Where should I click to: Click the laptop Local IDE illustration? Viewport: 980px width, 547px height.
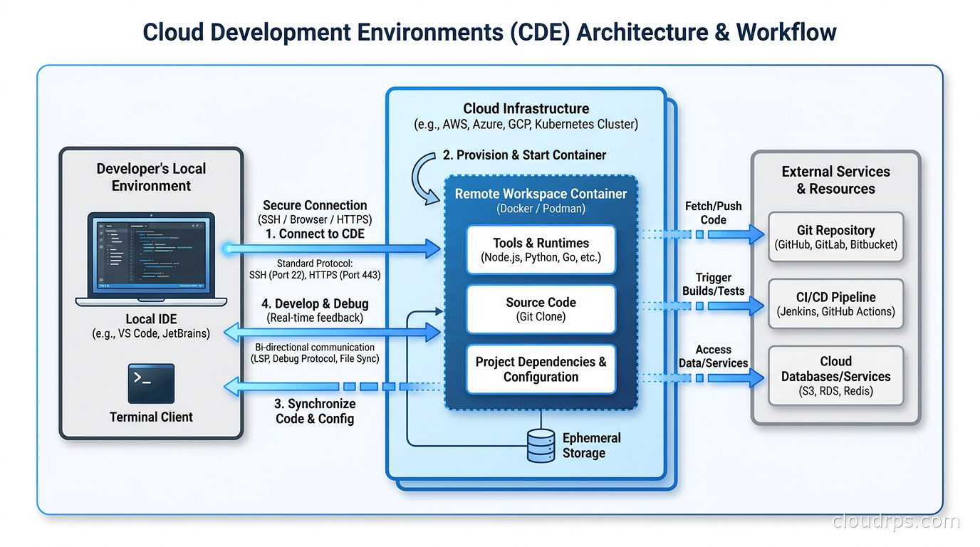point(151,259)
